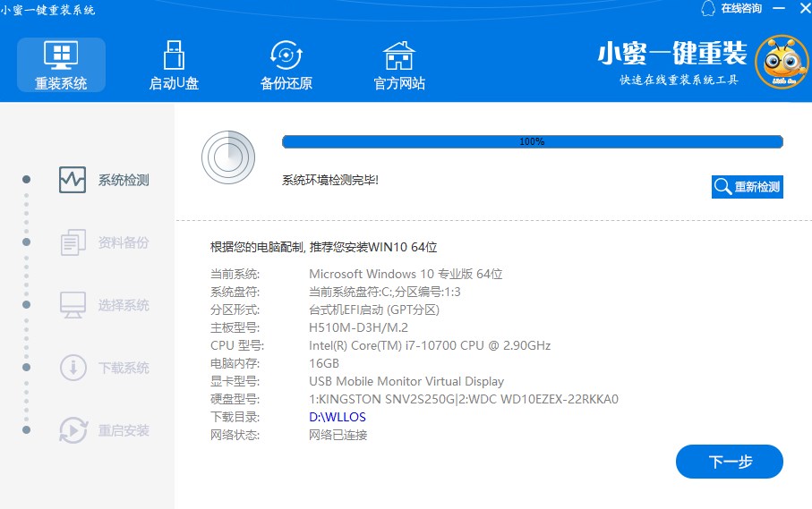This screenshot has height=509, width=812.
Task: Click the 硬盘型号: label
Action: point(235,399)
